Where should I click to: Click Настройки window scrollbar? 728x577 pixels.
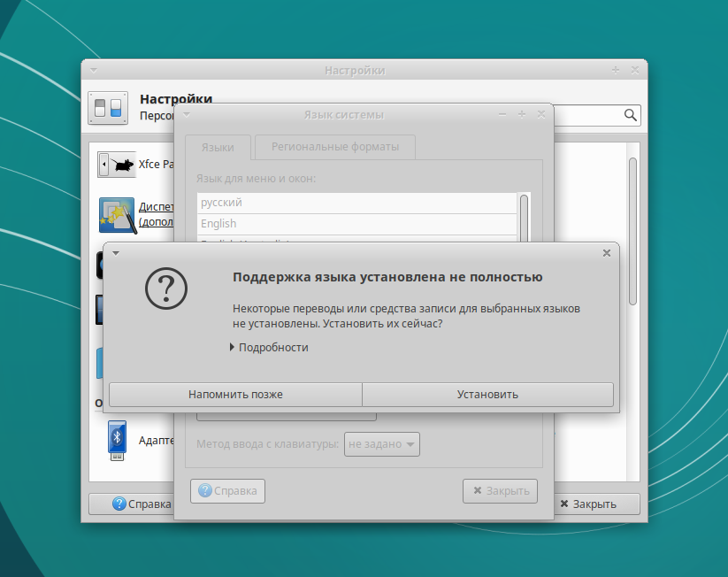[x=632, y=231]
